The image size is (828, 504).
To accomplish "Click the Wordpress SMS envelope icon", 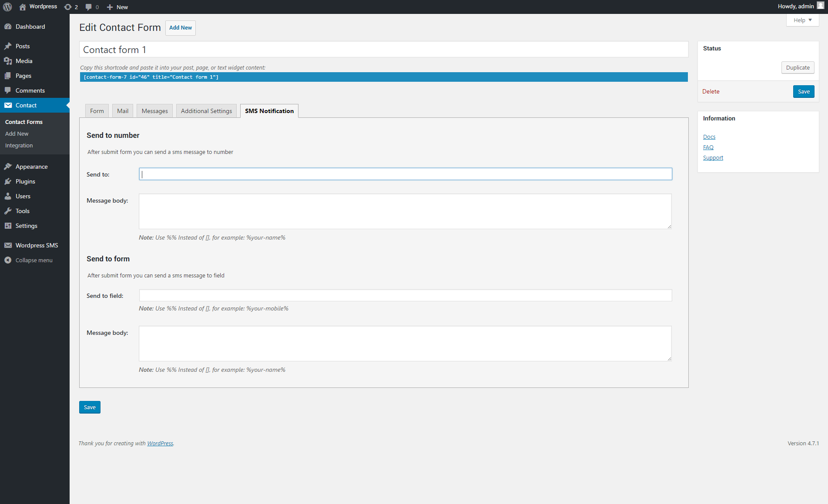I will (8, 245).
